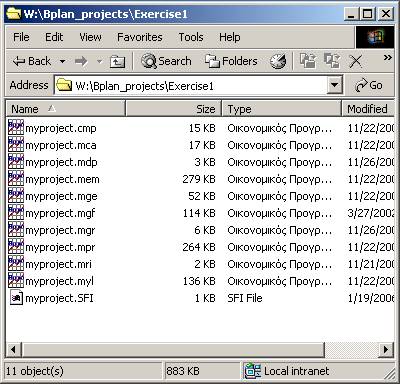Select the myproject.mri file icon
Viewport: 400px width, 384px height.
coord(16,263)
